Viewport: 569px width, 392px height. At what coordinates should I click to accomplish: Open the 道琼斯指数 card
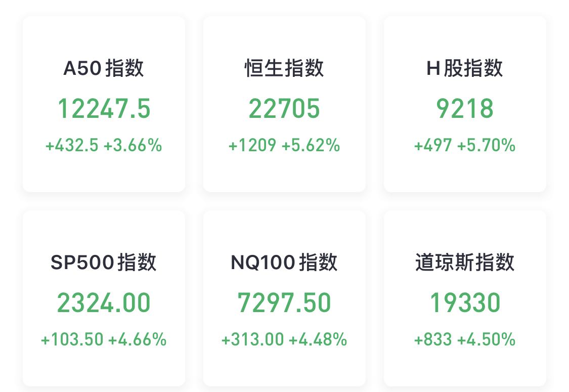coord(465,298)
